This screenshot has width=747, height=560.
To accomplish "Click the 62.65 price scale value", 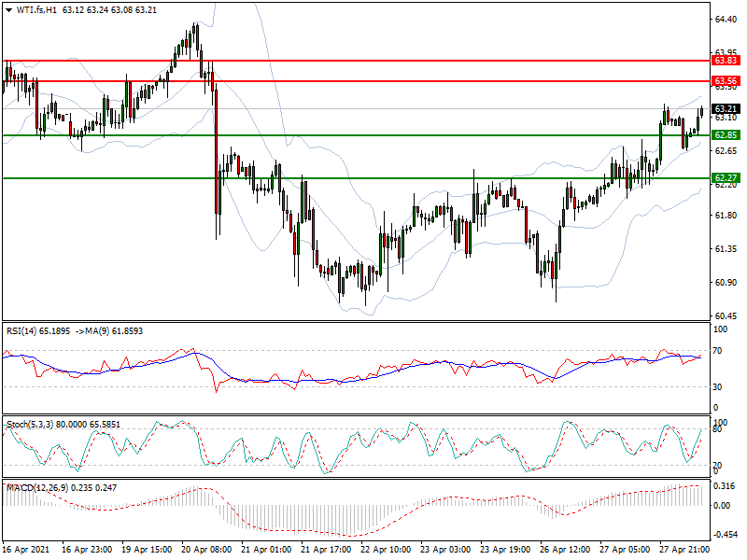I will point(726,151).
